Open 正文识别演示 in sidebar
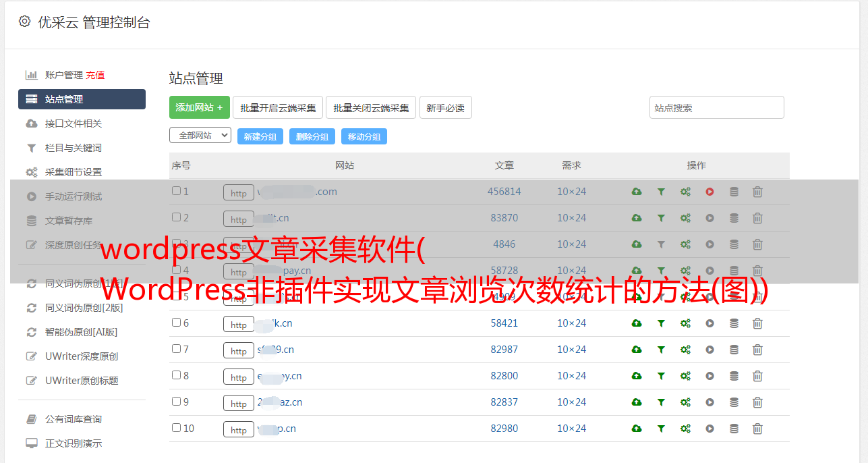Screen dimensions: 868x463 74,443
